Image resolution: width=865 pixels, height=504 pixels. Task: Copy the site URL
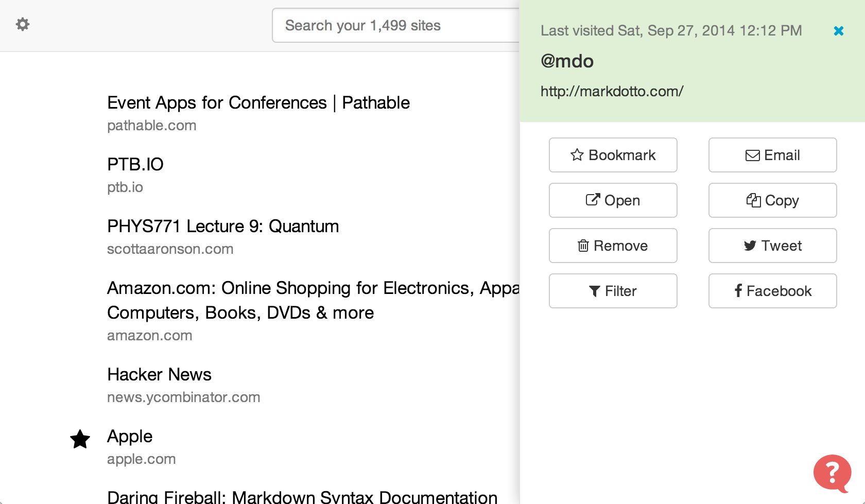(x=772, y=200)
